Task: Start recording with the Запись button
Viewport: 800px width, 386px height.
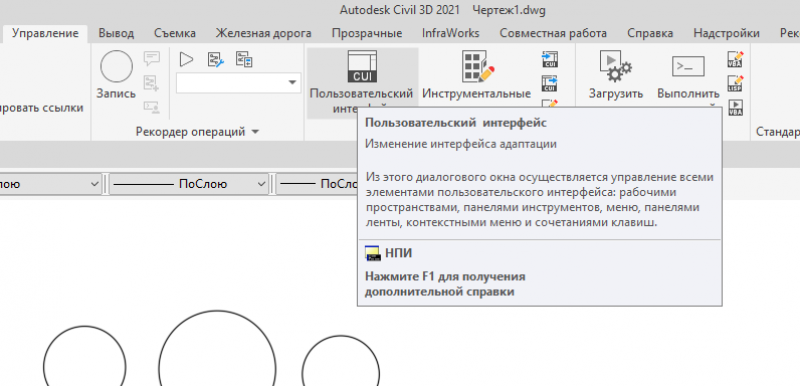Action: pyautogui.click(x=116, y=75)
